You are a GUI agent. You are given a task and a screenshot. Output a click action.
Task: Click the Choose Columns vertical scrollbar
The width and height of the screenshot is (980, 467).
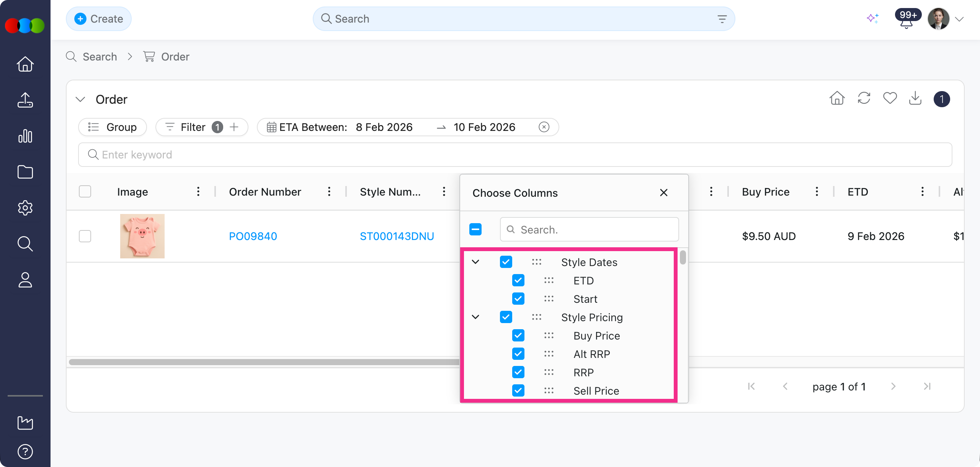683,257
